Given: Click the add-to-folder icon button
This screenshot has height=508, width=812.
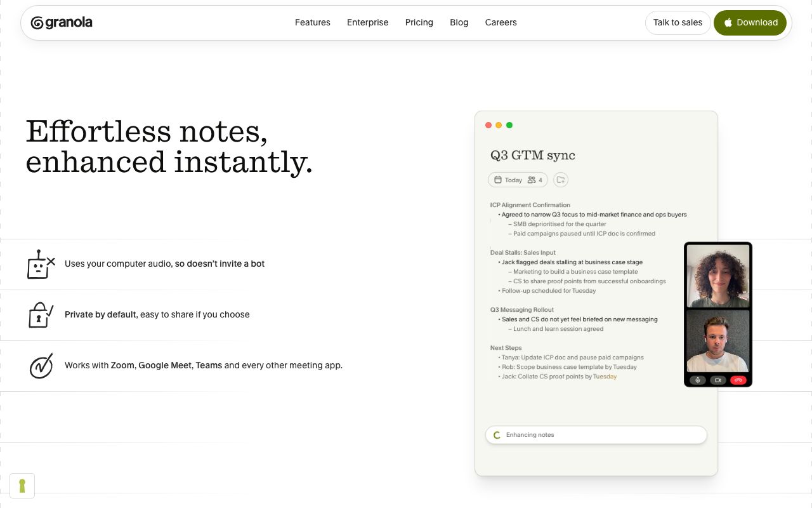Looking at the screenshot, I should [560, 180].
